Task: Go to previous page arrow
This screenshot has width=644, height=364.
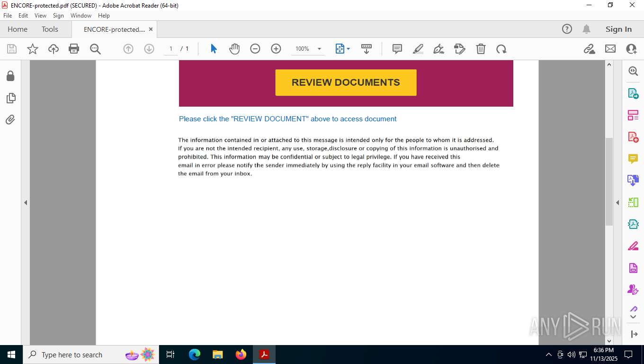Action: [128, 49]
